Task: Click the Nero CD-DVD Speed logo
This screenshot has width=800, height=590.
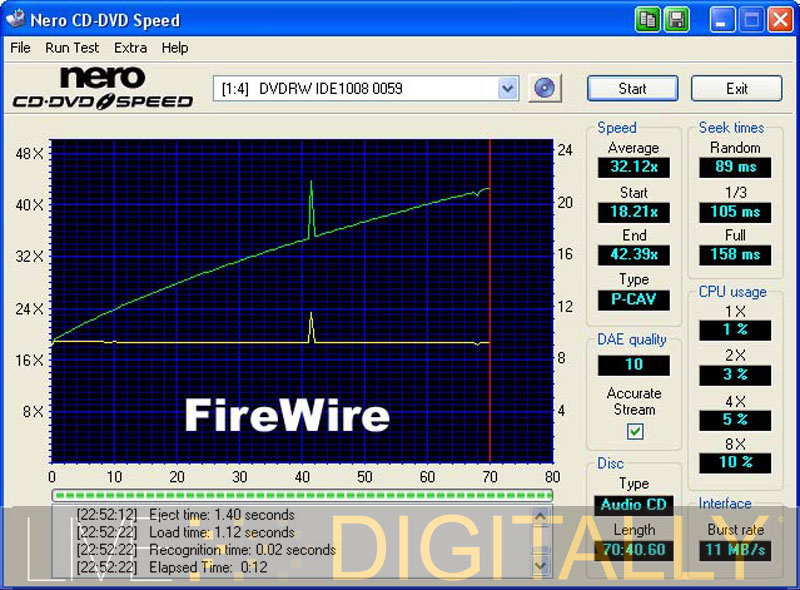Action: tap(102, 88)
